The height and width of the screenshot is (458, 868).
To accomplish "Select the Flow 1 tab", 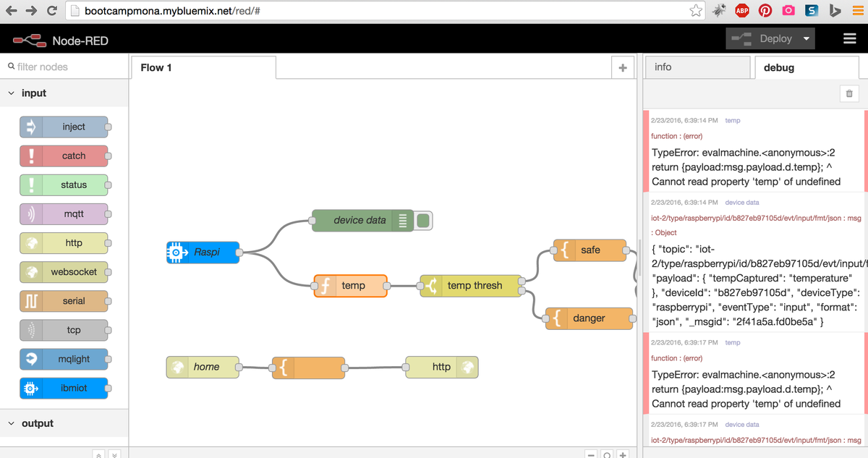I will [x=203, y=67].
